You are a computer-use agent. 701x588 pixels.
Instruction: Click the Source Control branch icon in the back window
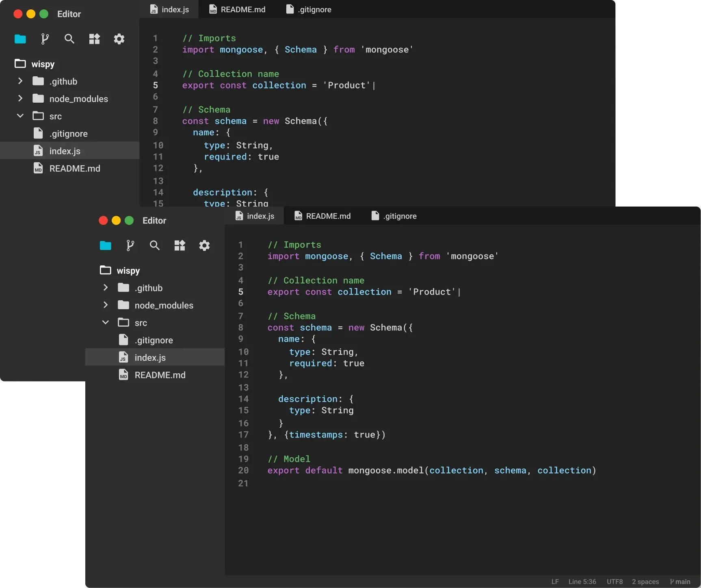(45, 39)
